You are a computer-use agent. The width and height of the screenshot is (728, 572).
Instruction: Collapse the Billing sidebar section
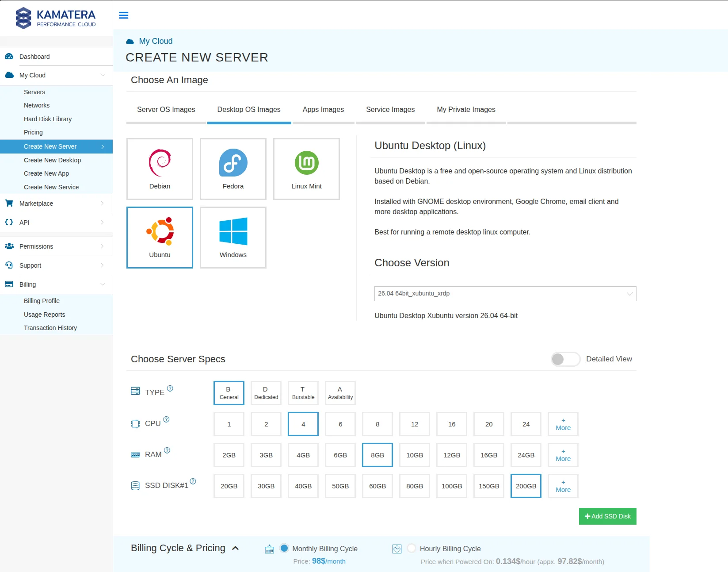[103, 284]
